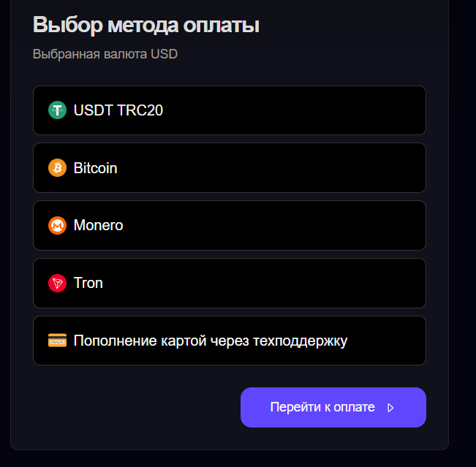Click "Пополнение картой через техподдержку" label
Screen dimensions: 476x467
(211, 341)
